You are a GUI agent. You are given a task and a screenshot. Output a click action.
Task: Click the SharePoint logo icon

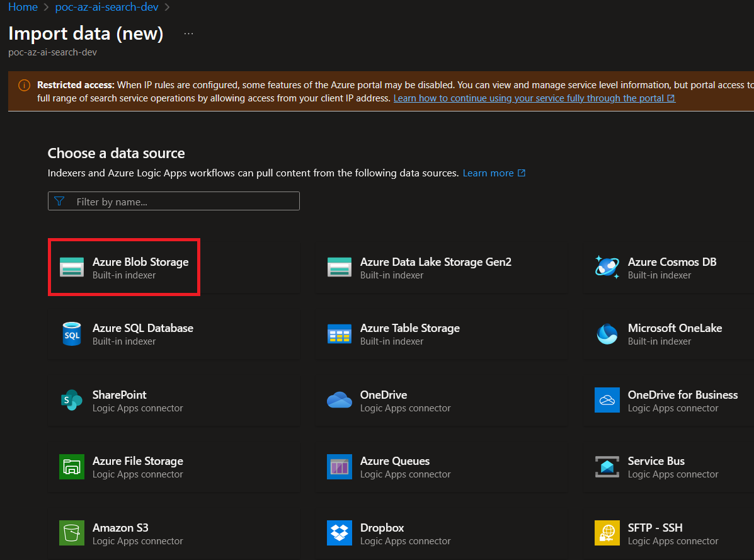pyautogui.click(x=72, y=400)
